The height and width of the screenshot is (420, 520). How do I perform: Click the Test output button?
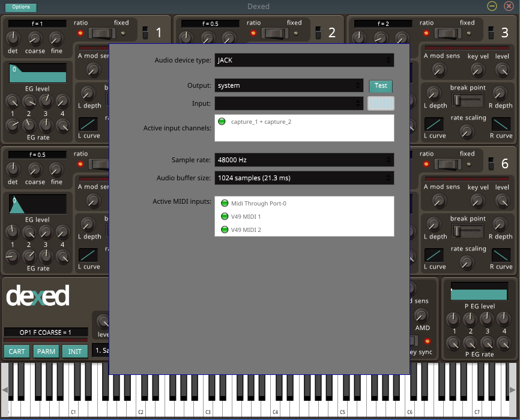381,86
